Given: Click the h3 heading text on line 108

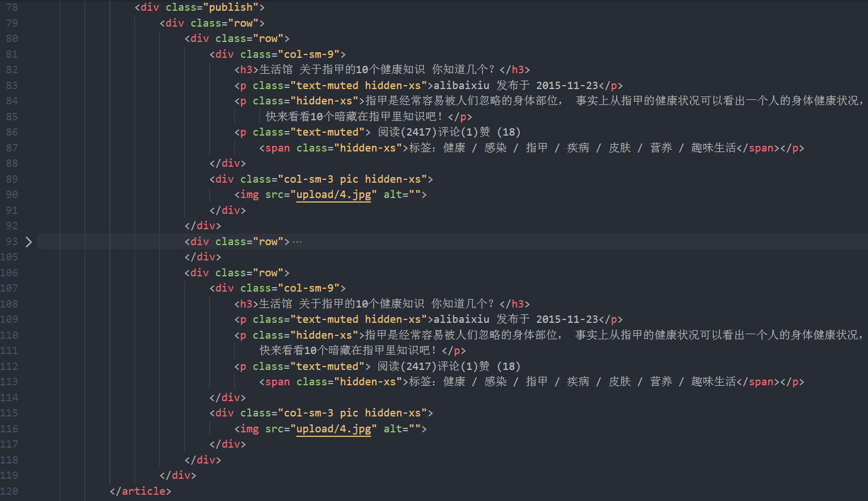Looking at the screenshot, I should pyautogui.click(x=377, y=304).
